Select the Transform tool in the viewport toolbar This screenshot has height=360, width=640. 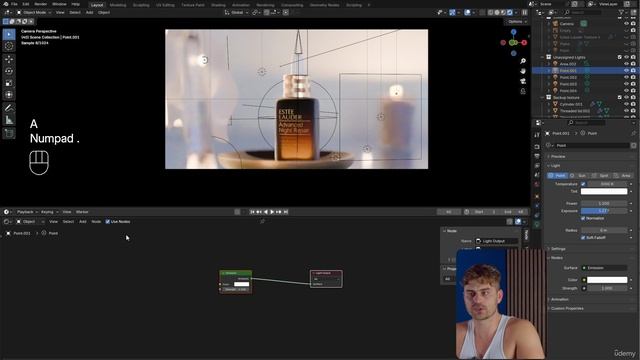pyautogui.click(x=9, y=95)
